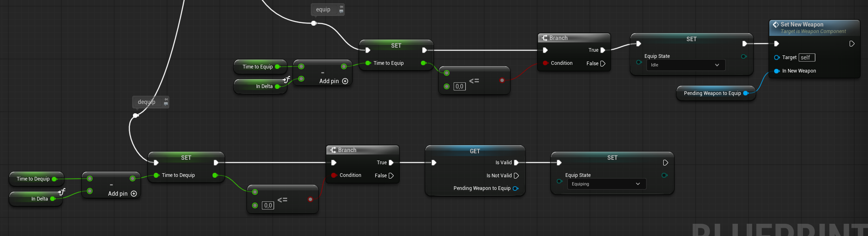Open the Equip State dropdown showing Idle

pyautogui.click(x=686, y=65)
